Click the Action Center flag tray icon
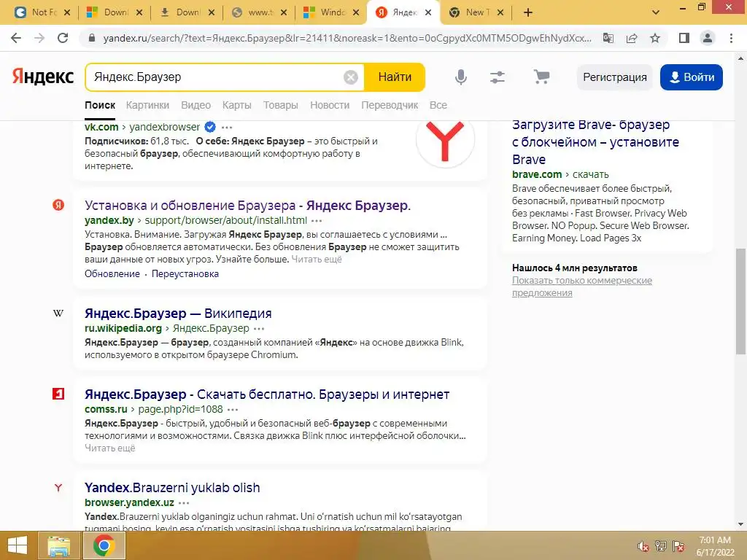 678,546
